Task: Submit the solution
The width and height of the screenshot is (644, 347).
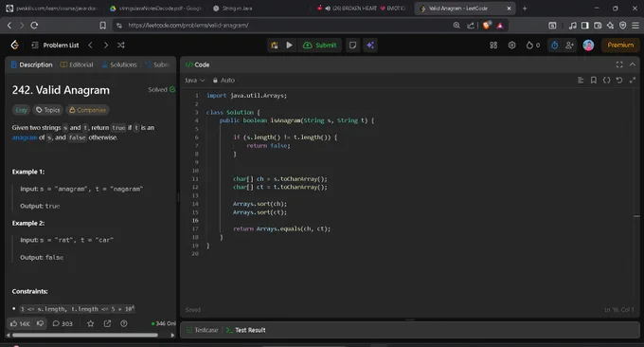Action: tap(319, 46)
